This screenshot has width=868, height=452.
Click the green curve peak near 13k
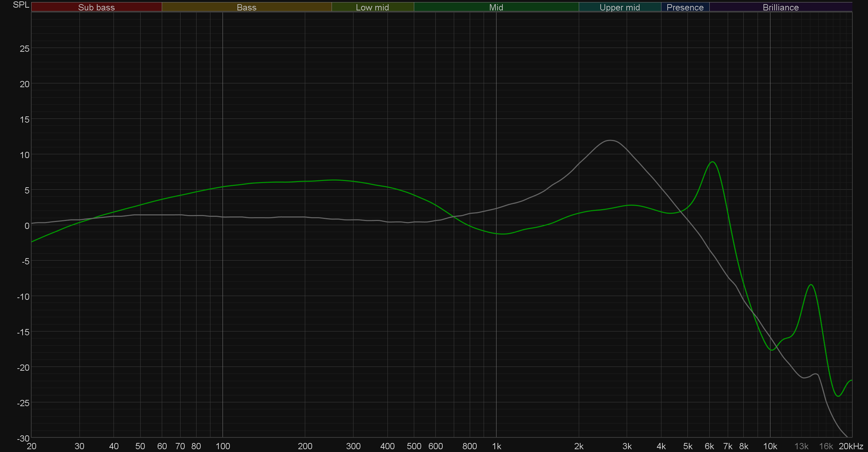(811, 285)
